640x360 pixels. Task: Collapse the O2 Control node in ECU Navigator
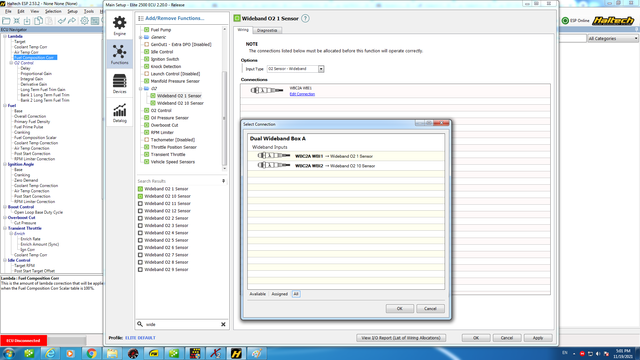11,63
